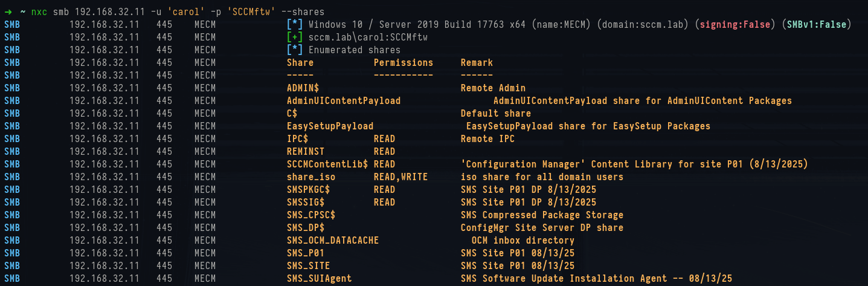Click the 'Configuration Manager' Content Library remark
The image size is (868, 286).
634,164
